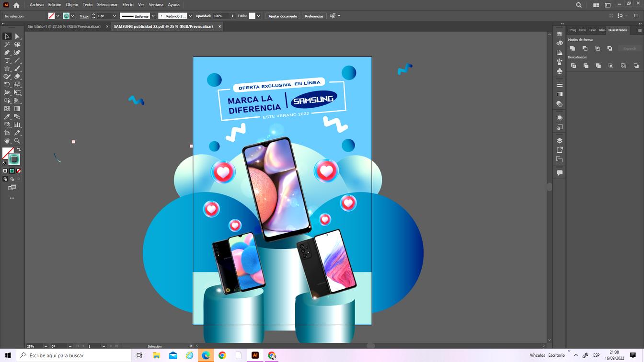
Task: Select the Eraser tool
Action: pos(17,77)
